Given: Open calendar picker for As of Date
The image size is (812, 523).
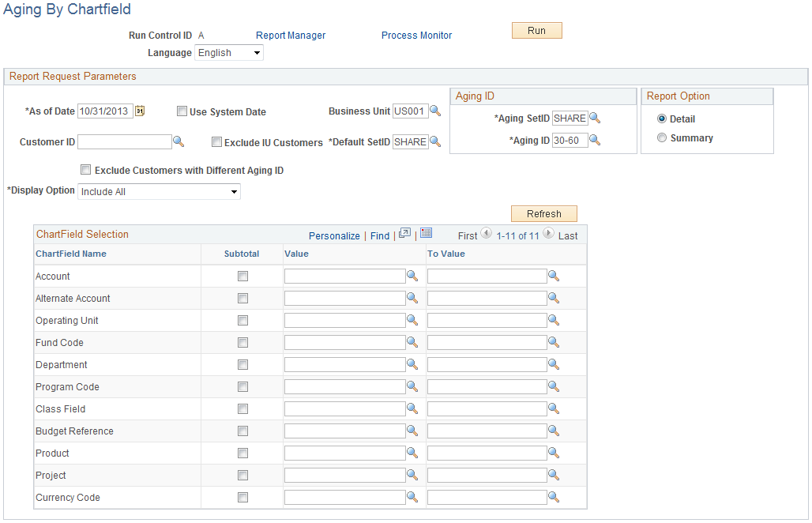Looking at the screenshot, I should point(140,111).
